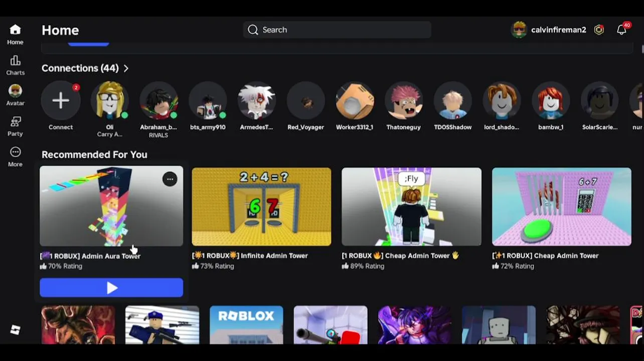This screenshot has height=361, width=644.
Task: Open the ROBLOX logo game tile
Action: click(x=246, y=325)
